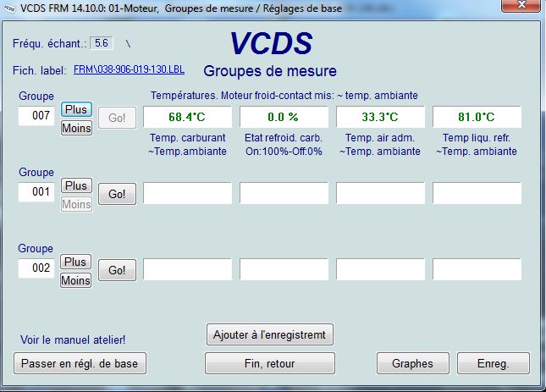Click the 'Fréqu. échant.:' label

click(49, 43)
